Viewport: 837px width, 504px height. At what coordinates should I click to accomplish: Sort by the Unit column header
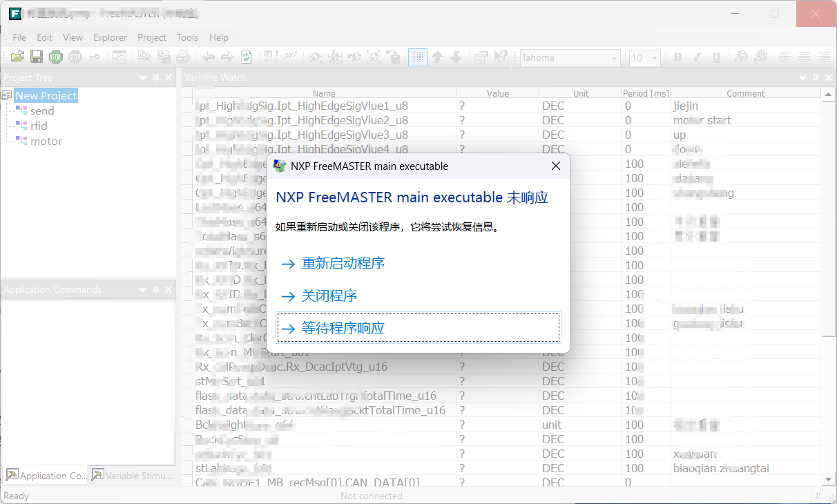pyautogui.click(x=581, y=93)
